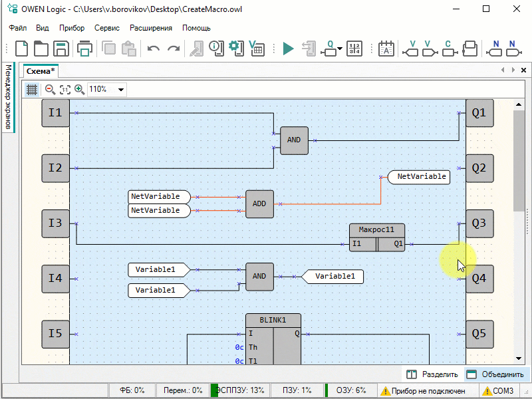Toggle the Менеджер экранов side panel
The image size is (532, 399).
coord(8,97)
